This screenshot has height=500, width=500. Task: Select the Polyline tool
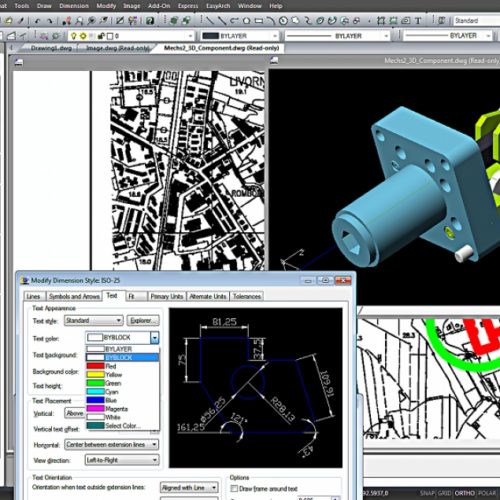point(234,21)
